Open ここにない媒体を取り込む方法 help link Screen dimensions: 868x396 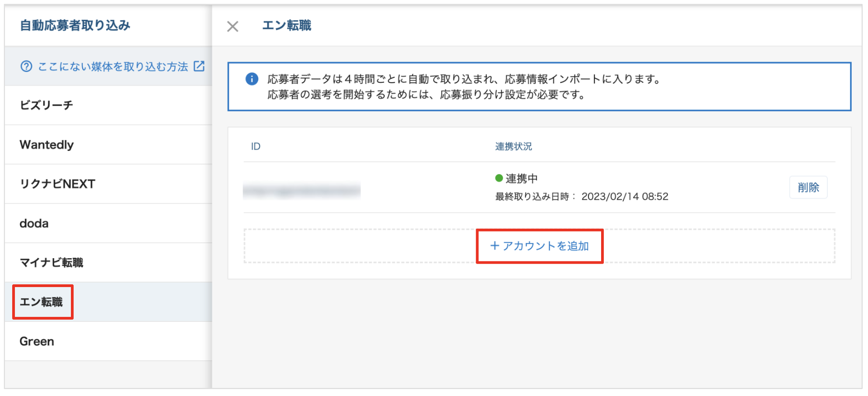point(113,66)
